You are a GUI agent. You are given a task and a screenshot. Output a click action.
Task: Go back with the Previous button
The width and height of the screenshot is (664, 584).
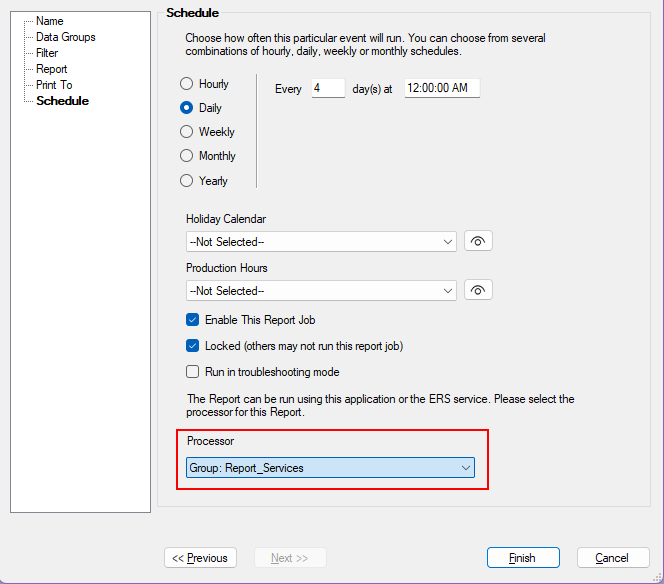(200, 557)
